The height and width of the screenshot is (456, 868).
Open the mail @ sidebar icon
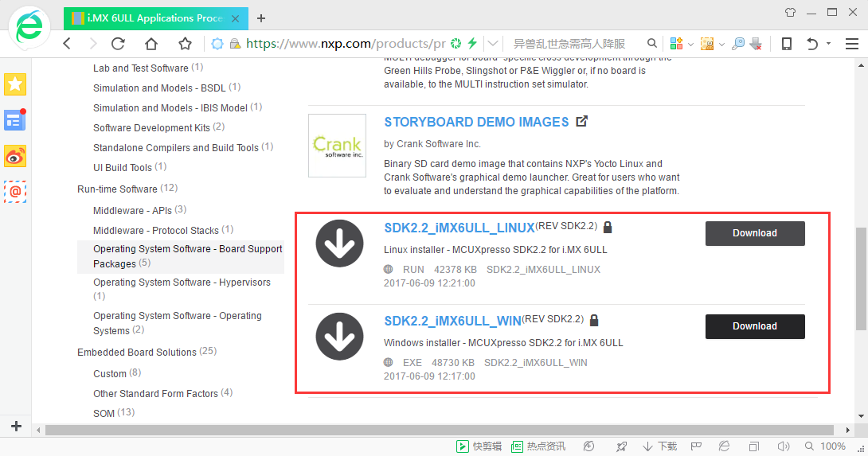tap(15, 192)
